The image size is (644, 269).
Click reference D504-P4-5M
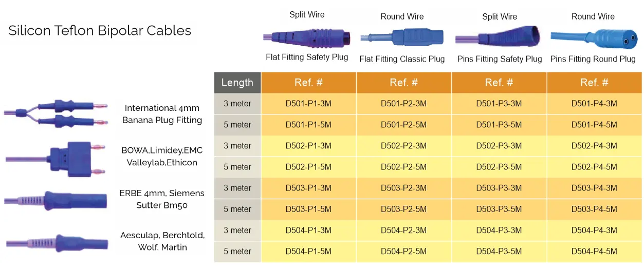click(594, 252)
